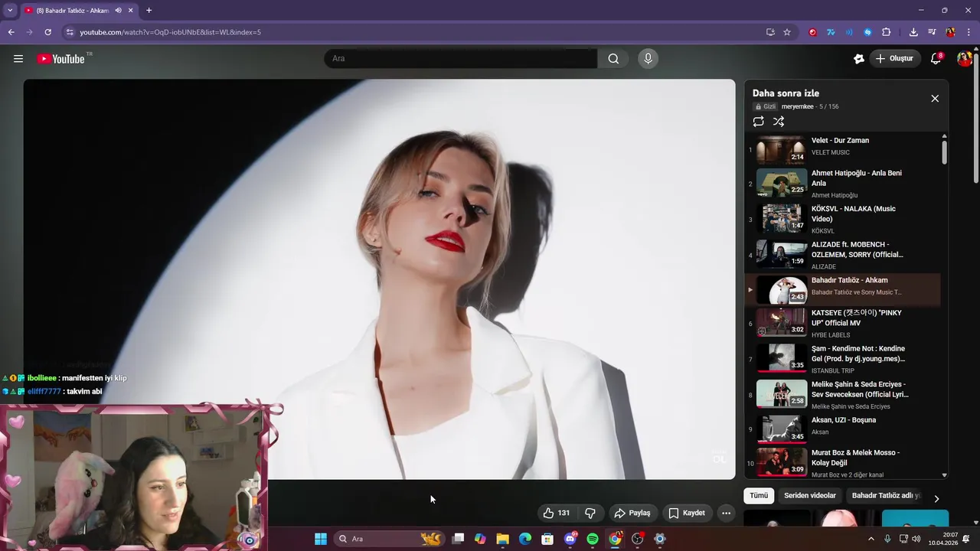Play Melike Şahin & Seda Erciyes video
Screen dimensions: 980x551
coord(842,396)
